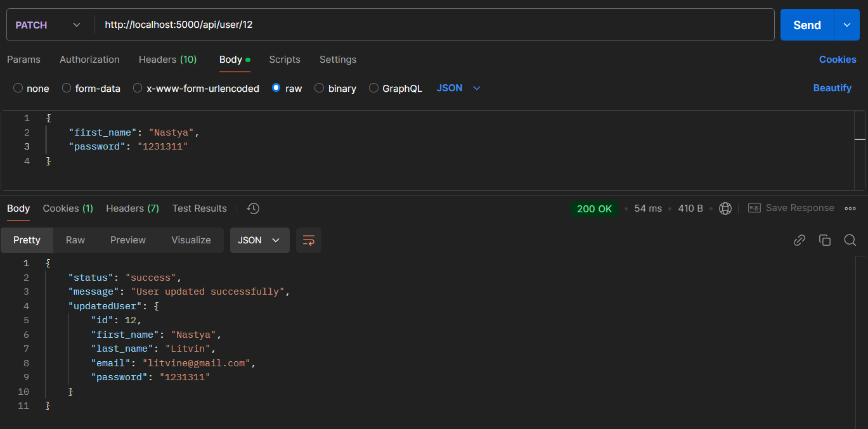Click the "password": "1231311" request line
The image size is (868, 429).
(x=129, y=146)
